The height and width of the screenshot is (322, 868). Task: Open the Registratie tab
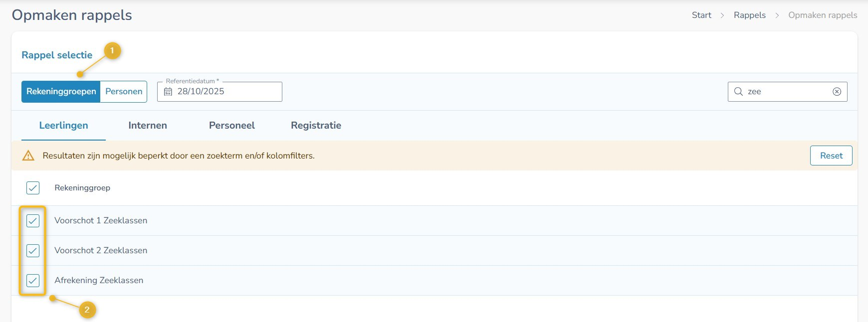pos(316,126)
